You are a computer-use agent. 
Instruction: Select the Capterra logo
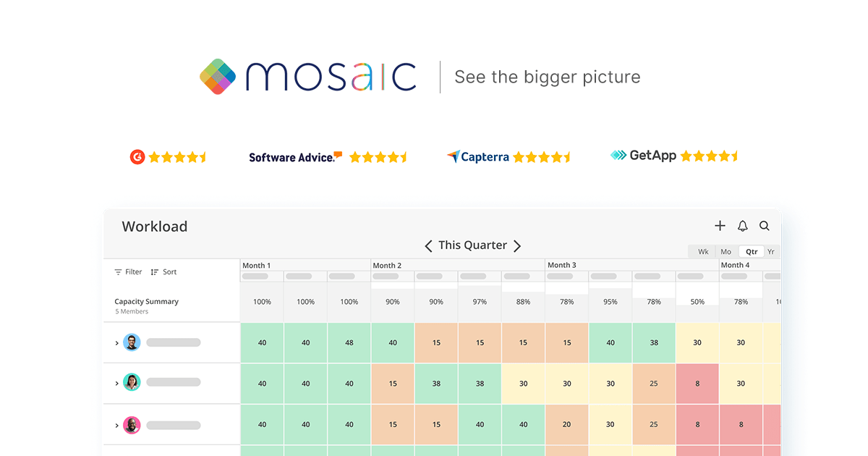point(478,156)
